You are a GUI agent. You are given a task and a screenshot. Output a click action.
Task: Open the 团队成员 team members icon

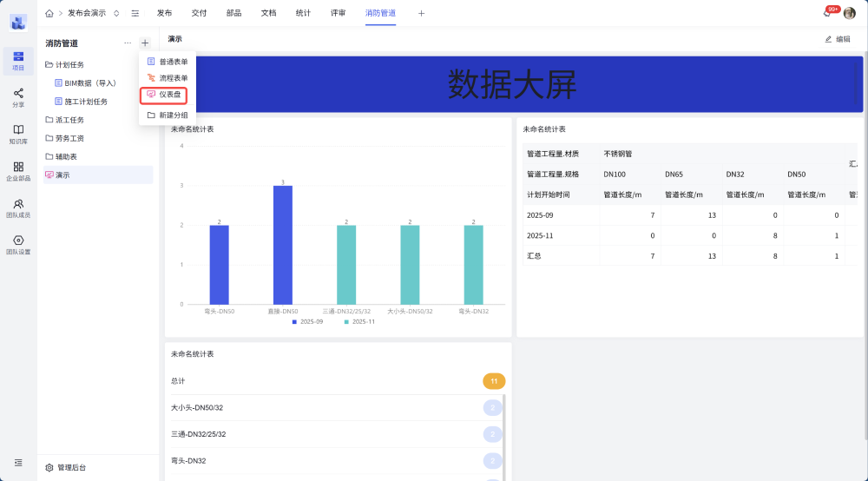[18, 208]
